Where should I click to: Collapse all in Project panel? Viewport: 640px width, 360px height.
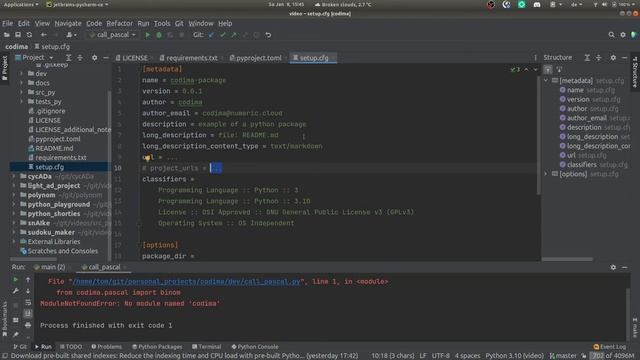80,58
